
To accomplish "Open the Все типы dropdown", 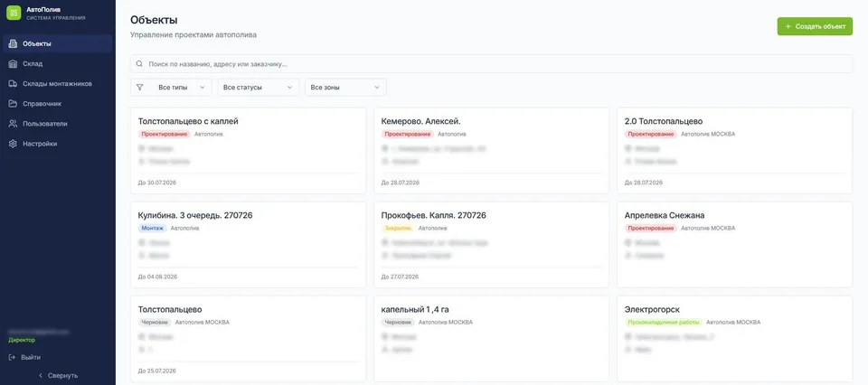I will pyautogui.click(x=171, y=87).
